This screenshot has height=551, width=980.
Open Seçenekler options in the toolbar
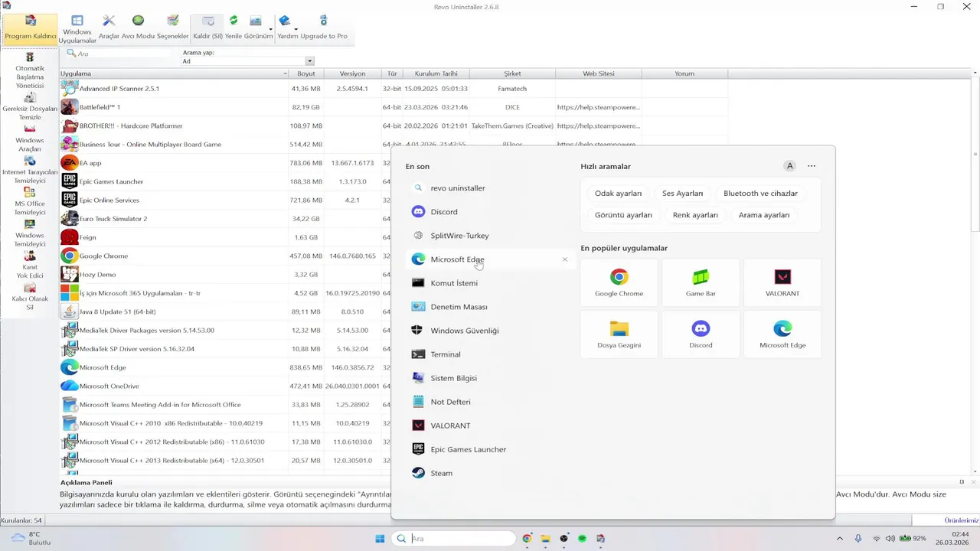[x=173, y=28]
